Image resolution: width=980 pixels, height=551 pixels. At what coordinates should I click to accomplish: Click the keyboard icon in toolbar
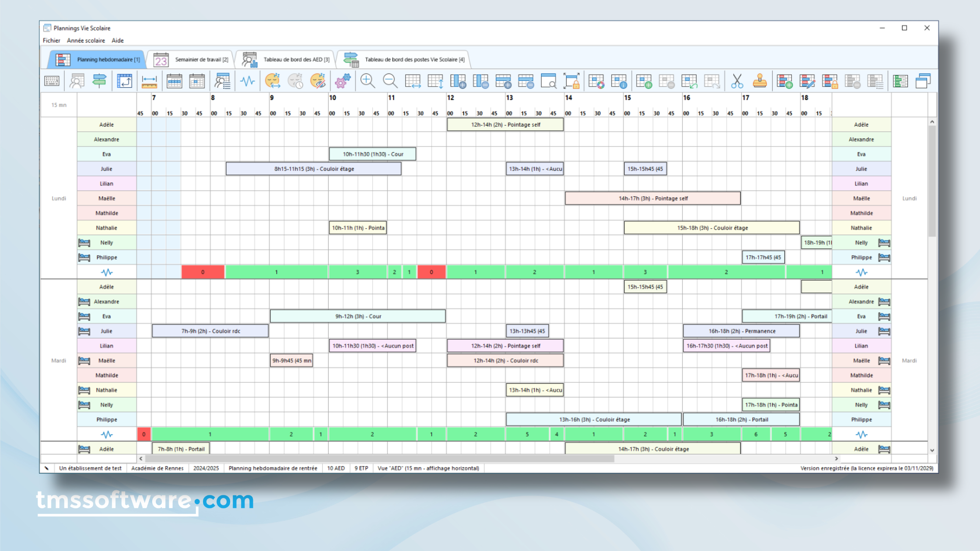[52, 81]
